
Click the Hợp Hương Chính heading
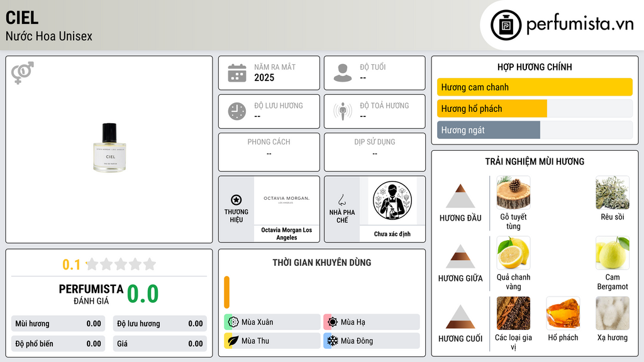tap(535, 67)
